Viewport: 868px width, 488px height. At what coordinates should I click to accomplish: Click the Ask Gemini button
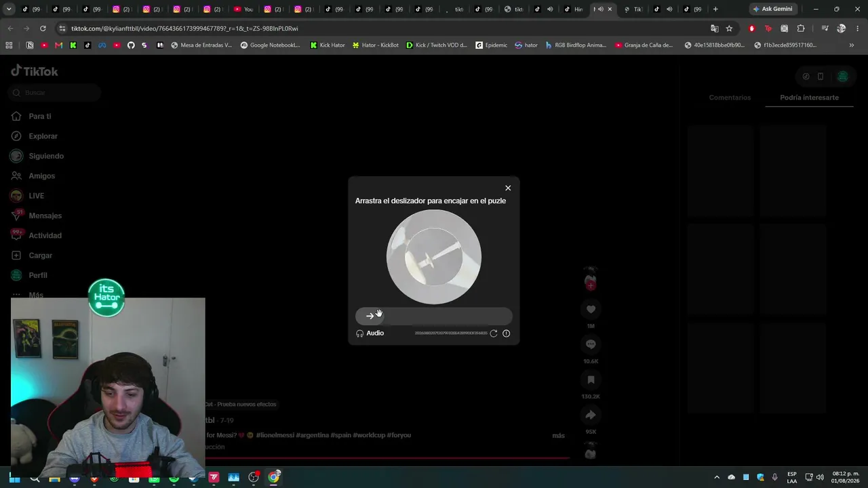[772, 9]
